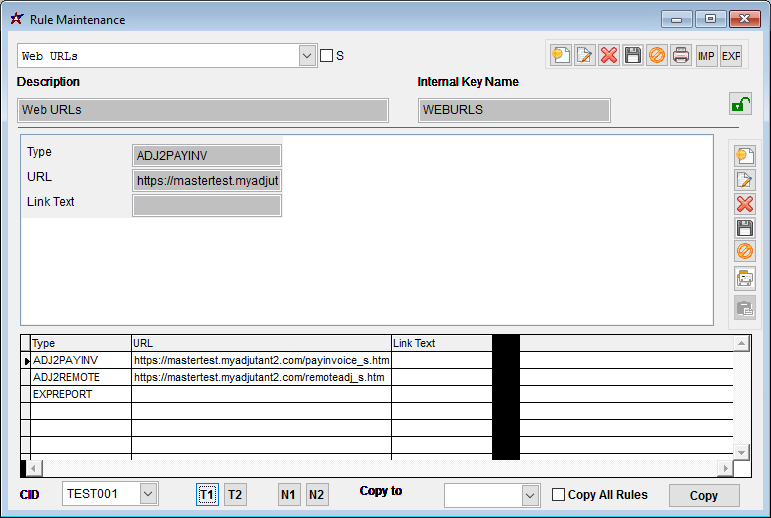Viewport: 771px width, 518px height.
Task: Open the Web URLs rule dropdown
Action: click(308, 56)
